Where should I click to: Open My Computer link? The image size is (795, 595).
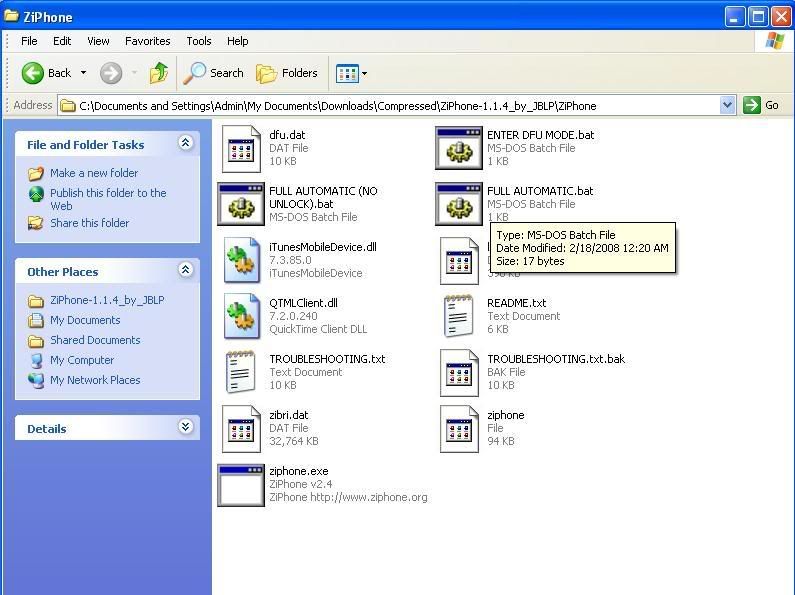pos(82,360)
